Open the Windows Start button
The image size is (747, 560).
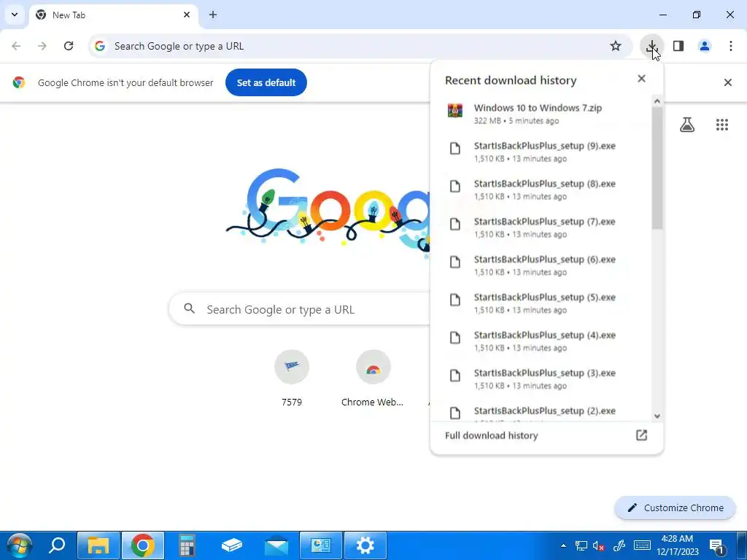click(19, 545)
